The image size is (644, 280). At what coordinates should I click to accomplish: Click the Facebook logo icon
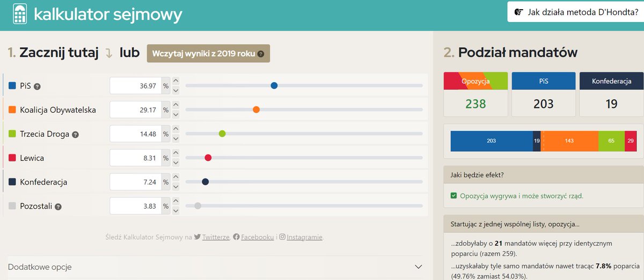coord(236,237)
